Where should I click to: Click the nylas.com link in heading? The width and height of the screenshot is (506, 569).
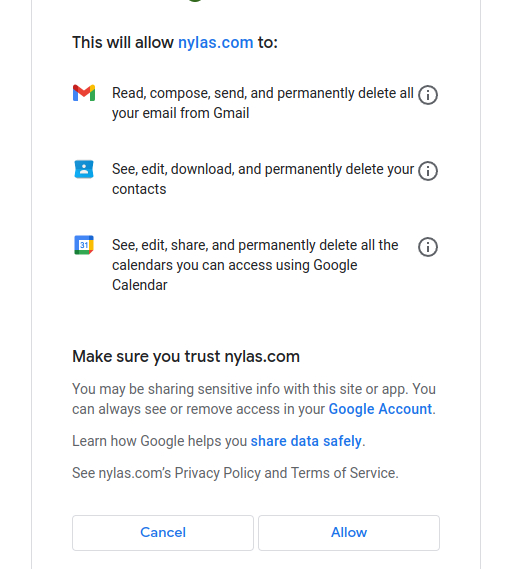coord(216,42)
